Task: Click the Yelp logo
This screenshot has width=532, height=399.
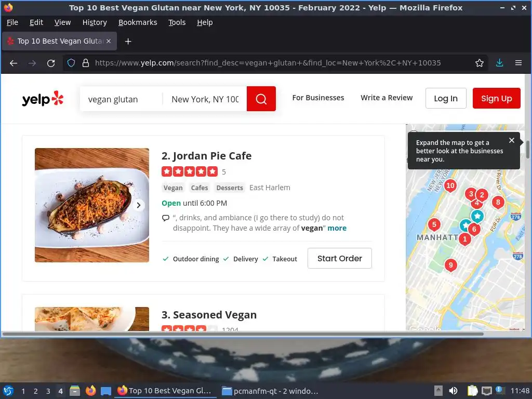Action: click(x=43, y=99)
